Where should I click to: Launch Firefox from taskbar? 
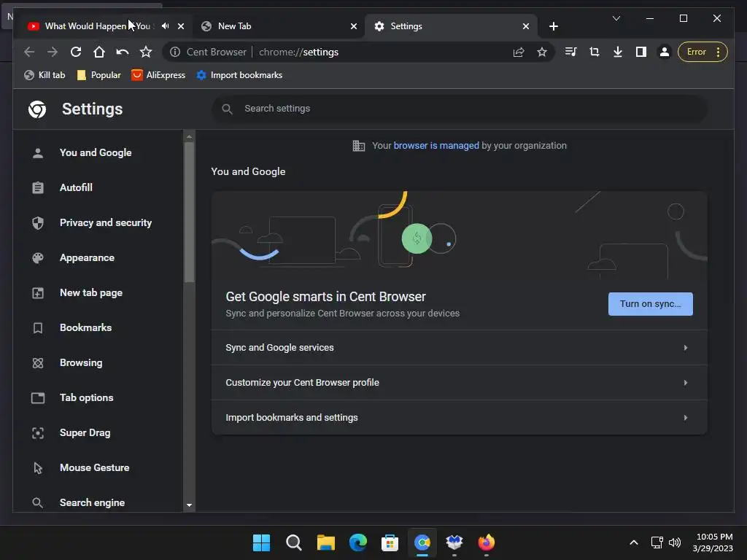click(x=486, y=542)
